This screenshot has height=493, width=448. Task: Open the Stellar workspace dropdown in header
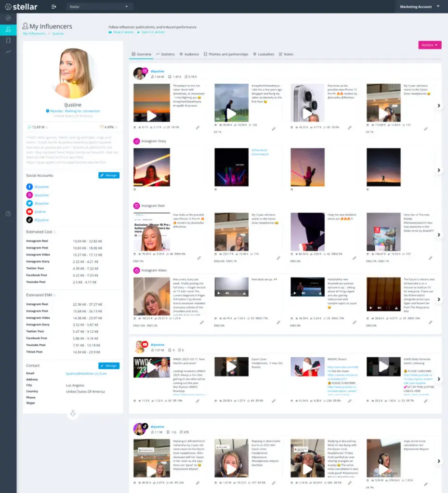[100, 7]
